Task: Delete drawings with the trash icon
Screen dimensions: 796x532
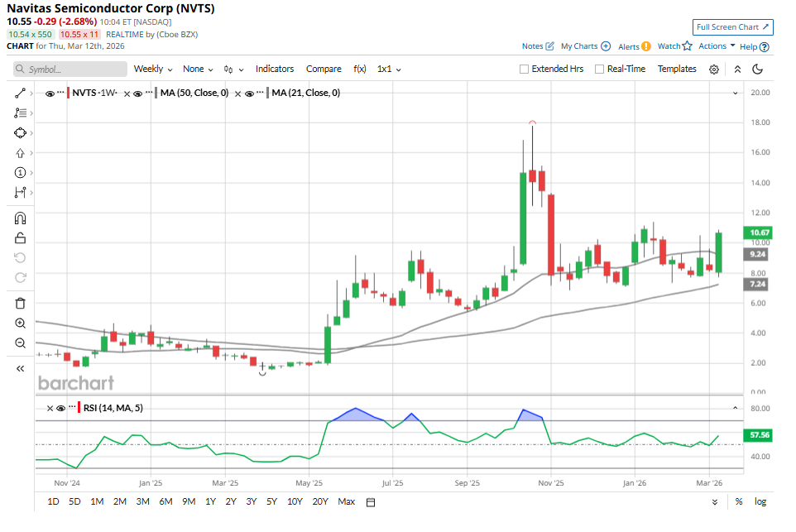Action: (21, 304)
